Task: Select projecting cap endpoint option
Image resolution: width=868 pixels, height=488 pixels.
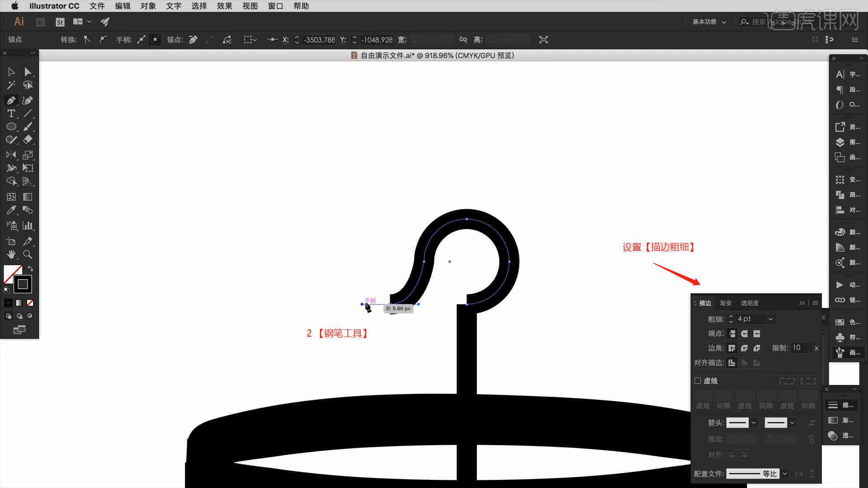Action: coord(757,333)
